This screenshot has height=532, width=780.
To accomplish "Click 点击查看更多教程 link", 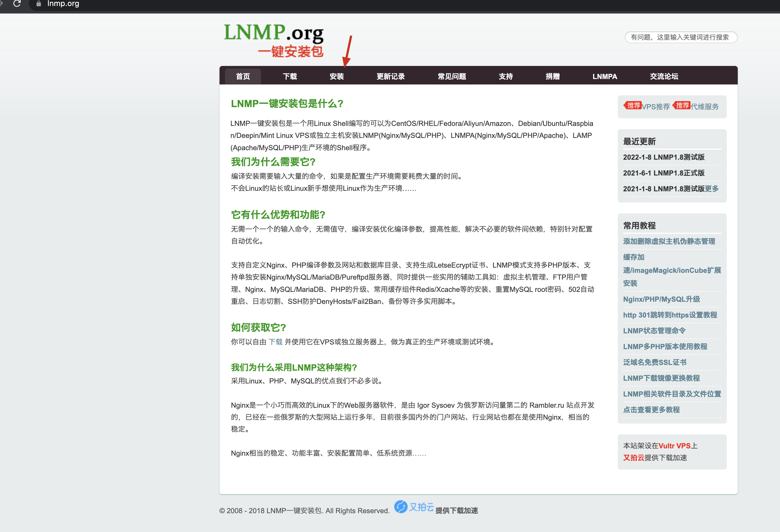I will (651, 409).
